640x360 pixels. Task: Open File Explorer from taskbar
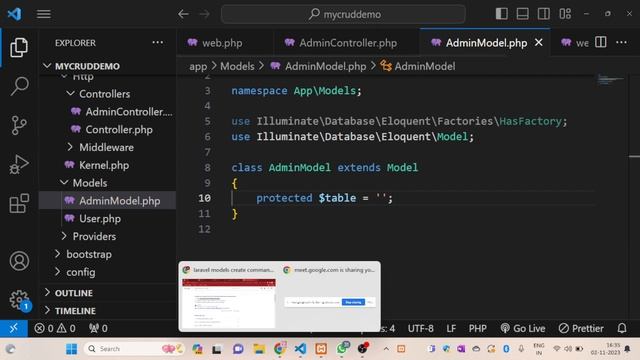259,349
